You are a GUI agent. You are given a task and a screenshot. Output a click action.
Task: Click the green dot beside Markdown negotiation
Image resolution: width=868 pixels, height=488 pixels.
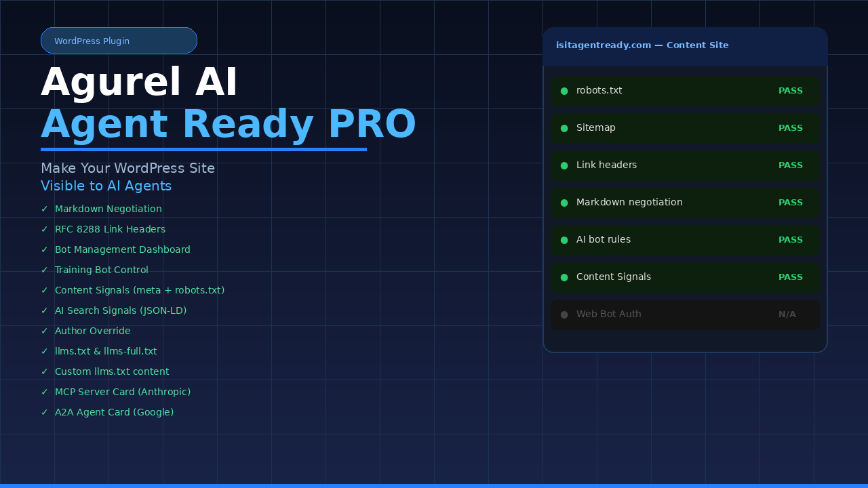[564, 203]
